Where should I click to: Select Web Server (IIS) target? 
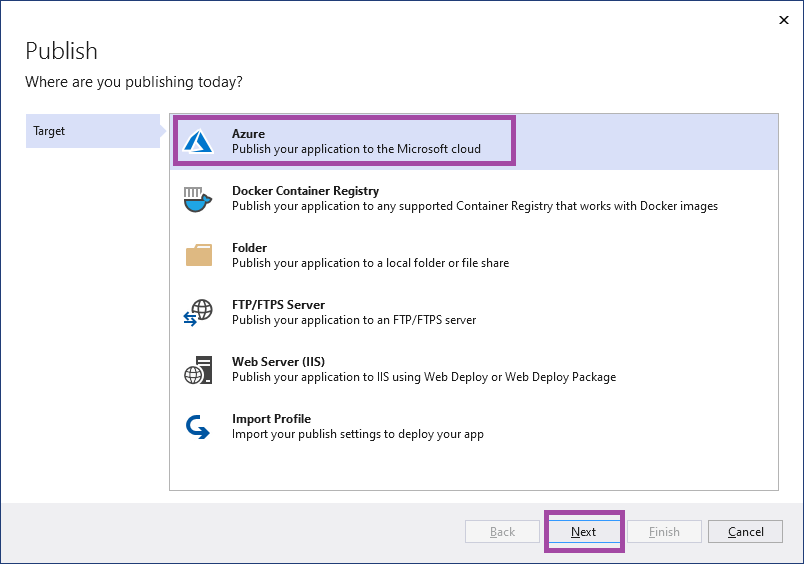[278, 361]
